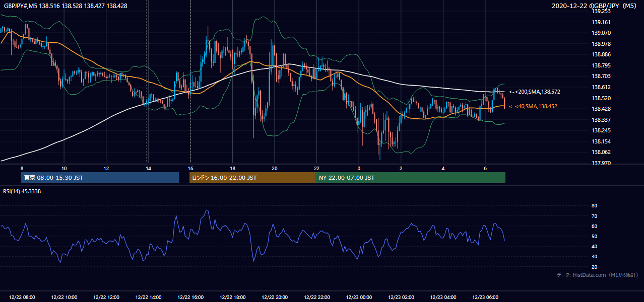Image resolution: width=644 pixels, height=302 pixels.
Task: Click the 12/23 02:00 bottom time label
Action: click(x=401, y=297)
